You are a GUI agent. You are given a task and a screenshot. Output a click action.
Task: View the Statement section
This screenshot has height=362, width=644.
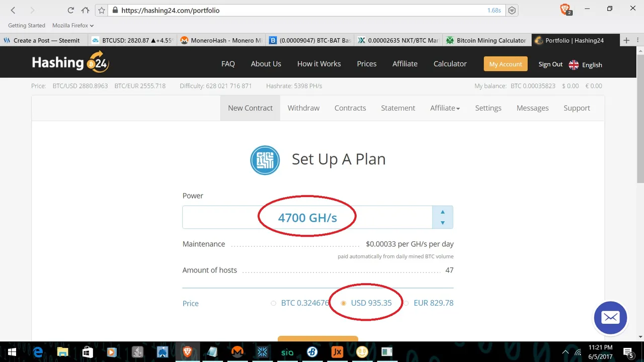pos(398,108)
